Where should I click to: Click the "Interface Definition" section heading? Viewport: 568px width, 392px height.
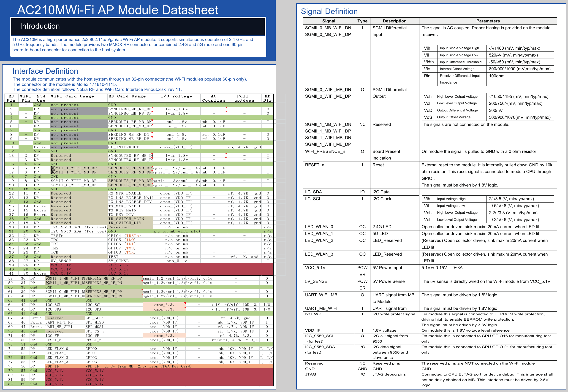tap(45, 71)
